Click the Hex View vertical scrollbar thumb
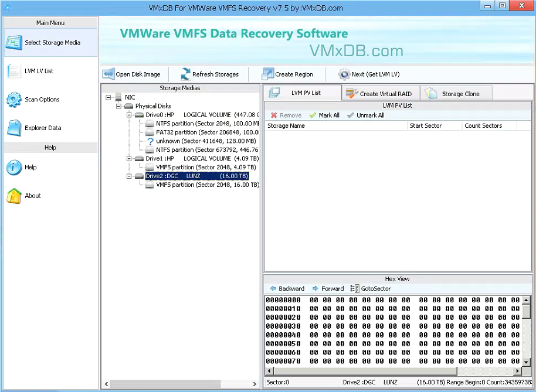 527,311
